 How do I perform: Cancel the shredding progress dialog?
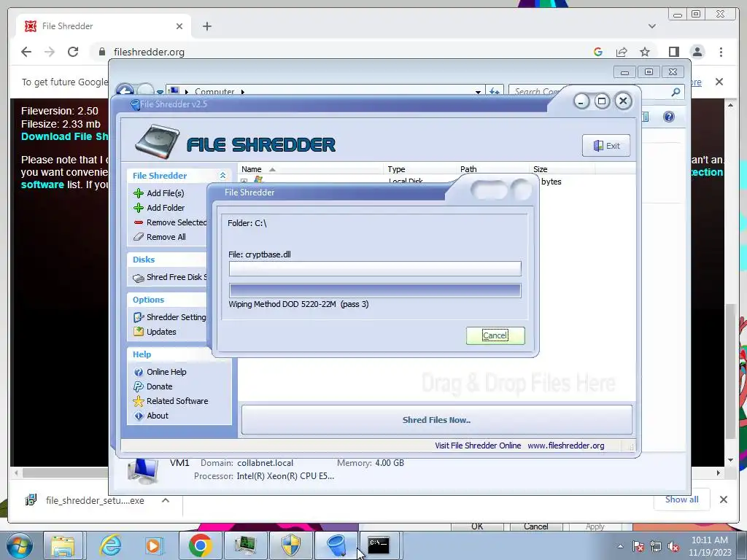tap(495, 335)
